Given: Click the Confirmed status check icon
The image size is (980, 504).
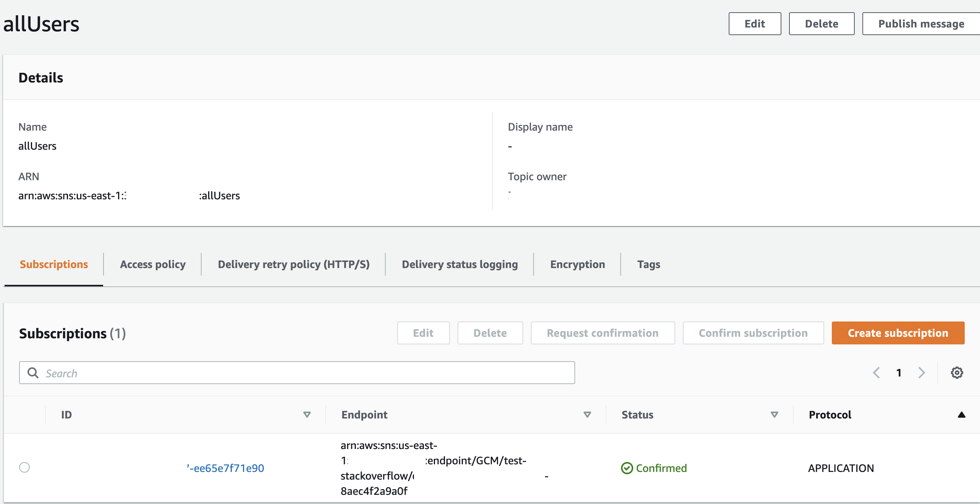Looking at the screenshot, I should pos(627,468).
